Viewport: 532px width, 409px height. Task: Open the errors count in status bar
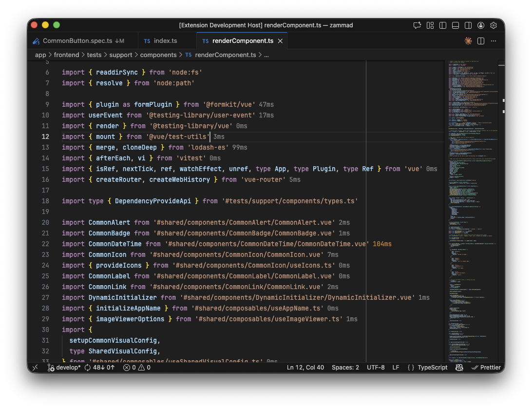[x=130, y=368]
